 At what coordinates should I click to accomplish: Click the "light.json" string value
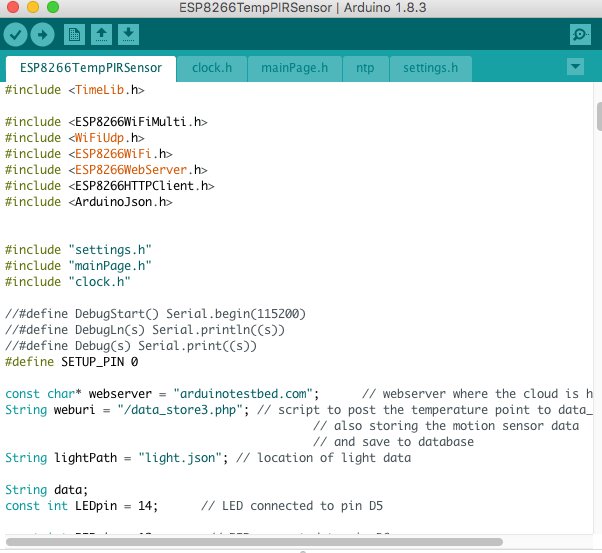(x=180, y=458)
